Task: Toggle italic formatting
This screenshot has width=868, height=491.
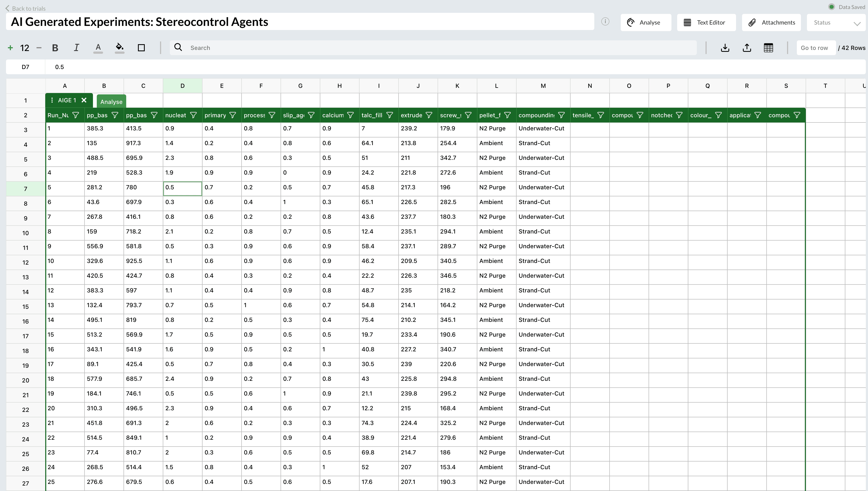Action: pos(77,47)
